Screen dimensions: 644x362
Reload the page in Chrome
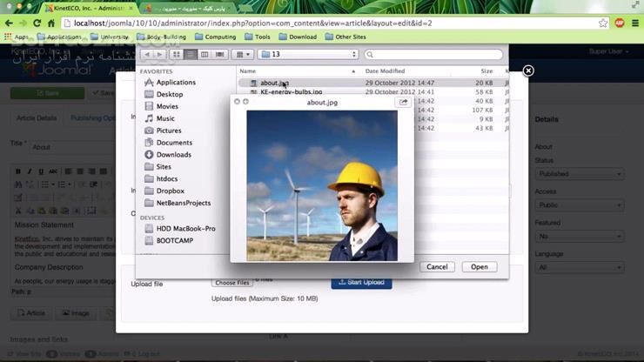click(37, 23)
